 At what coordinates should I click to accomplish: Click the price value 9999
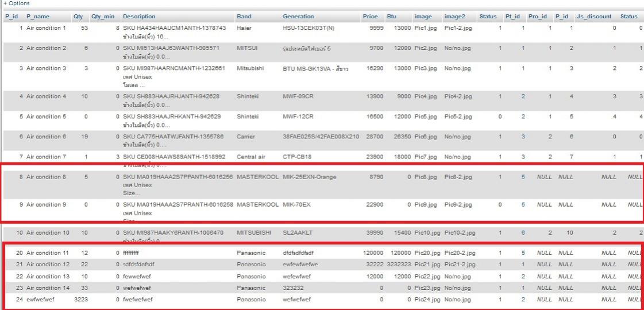pos(376,28)
